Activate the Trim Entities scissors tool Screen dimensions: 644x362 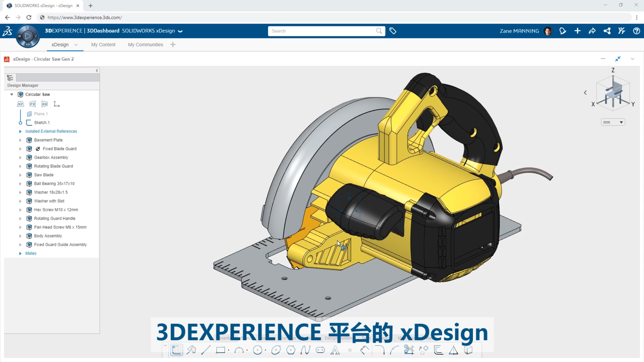click(x=409, y=350)
